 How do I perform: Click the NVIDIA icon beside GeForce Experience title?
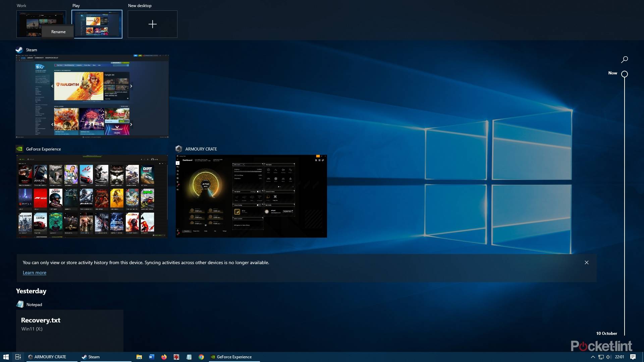point(19,149)
